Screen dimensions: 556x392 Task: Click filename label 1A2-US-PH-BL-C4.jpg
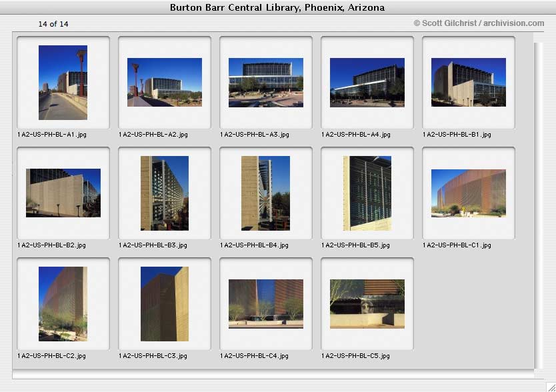(x=254, y=356)
